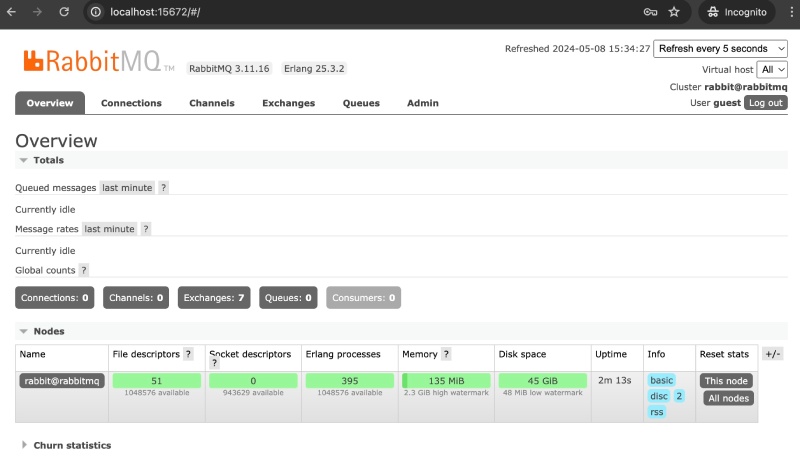
Task: Click the Incognito profile indicator
Action: pos(737,12)
